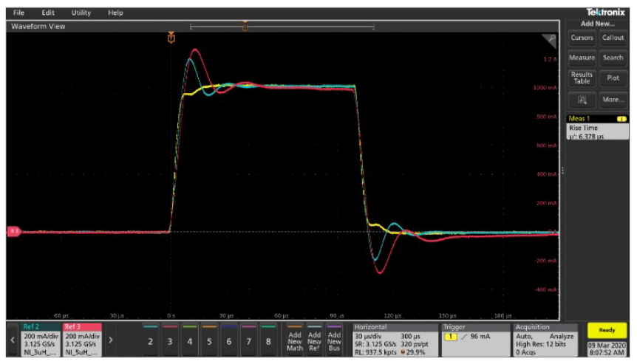Click the 120 µs time axis label
This screenshot has width=637, height=364.
(392, 315)
